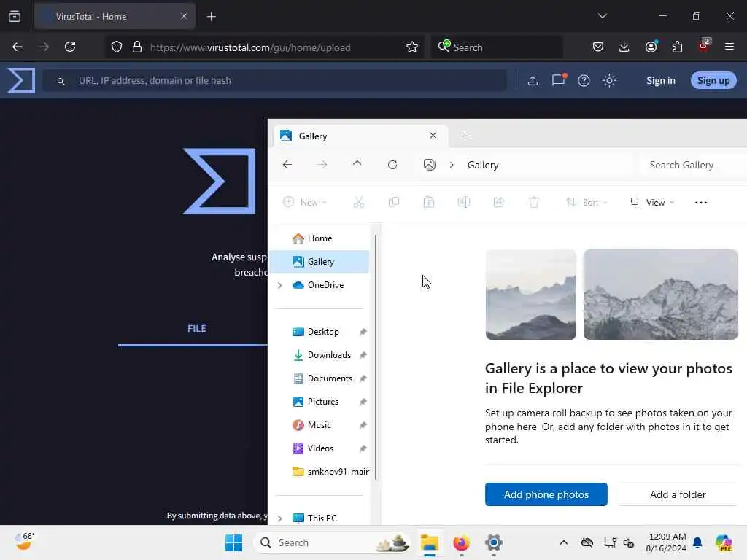Open Firefox downloads panel
The width and height of the screenshot is (747, 560).
[624, 47]
